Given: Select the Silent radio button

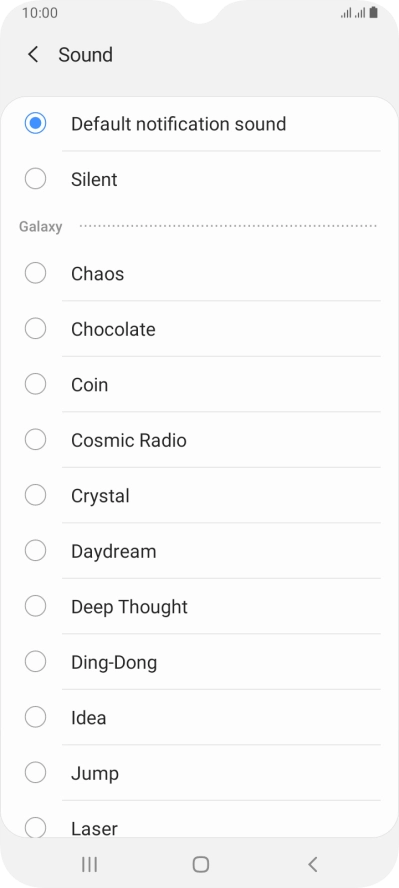Looking at the screenshot, I should pos(35,179).
